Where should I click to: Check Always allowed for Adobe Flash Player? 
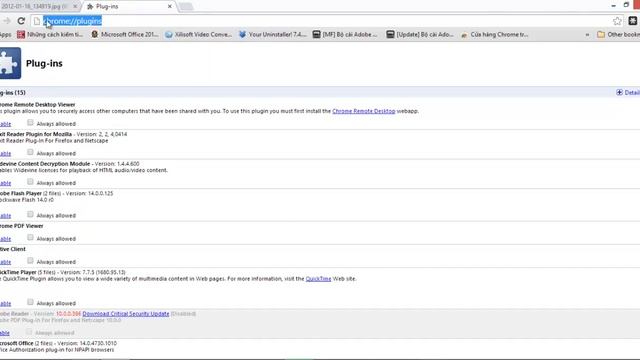pyautogui.click(x=30, y=214)
